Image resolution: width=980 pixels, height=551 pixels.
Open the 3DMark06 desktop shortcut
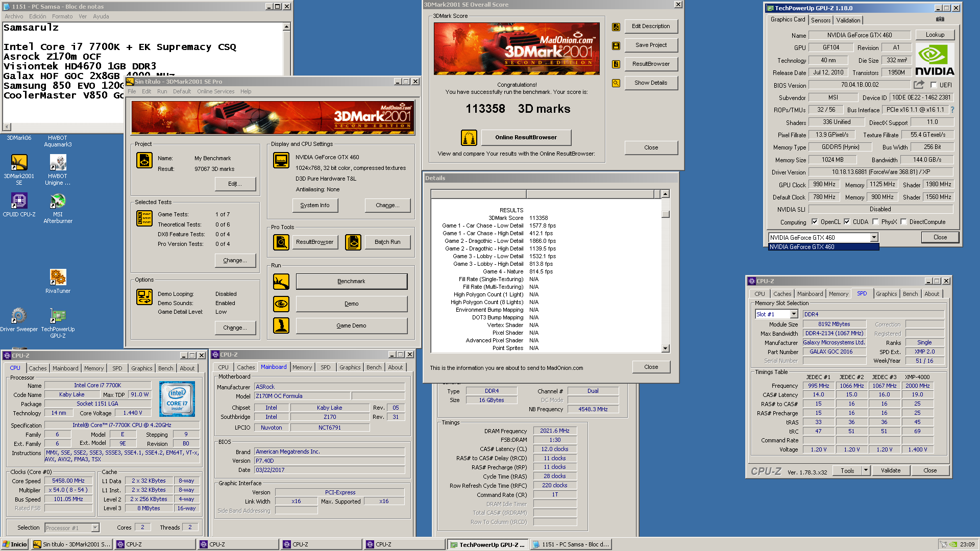coord(19,138)
